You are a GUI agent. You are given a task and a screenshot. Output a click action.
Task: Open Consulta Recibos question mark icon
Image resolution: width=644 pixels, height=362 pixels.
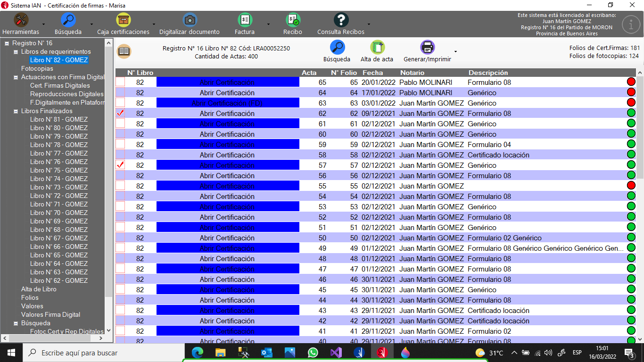[341, 20]
